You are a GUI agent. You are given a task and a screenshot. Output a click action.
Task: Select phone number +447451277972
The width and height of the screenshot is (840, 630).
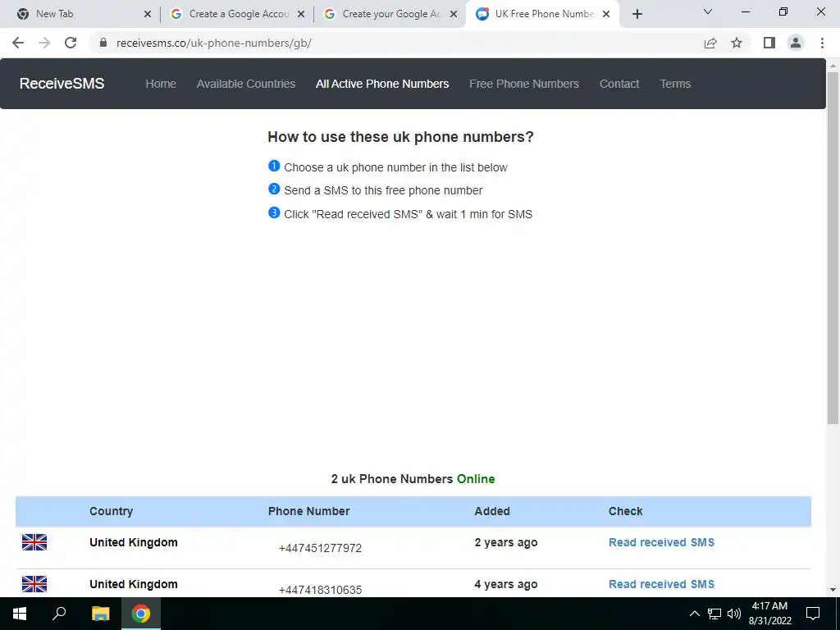click(321, 548)
